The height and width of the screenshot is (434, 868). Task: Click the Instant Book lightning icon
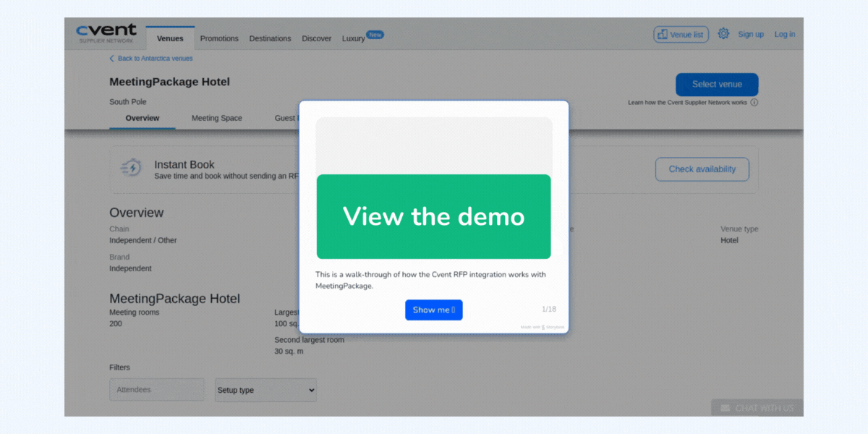(131, 168)
